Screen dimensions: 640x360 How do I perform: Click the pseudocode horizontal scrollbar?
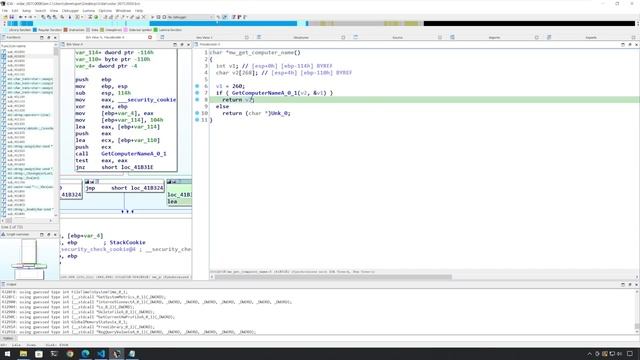[x=333, y=277]
